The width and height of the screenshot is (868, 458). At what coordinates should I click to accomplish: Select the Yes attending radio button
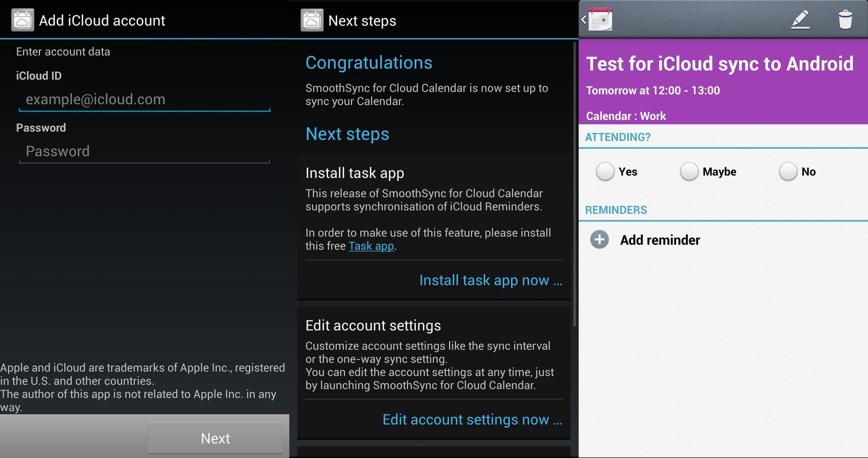(605, 171)
